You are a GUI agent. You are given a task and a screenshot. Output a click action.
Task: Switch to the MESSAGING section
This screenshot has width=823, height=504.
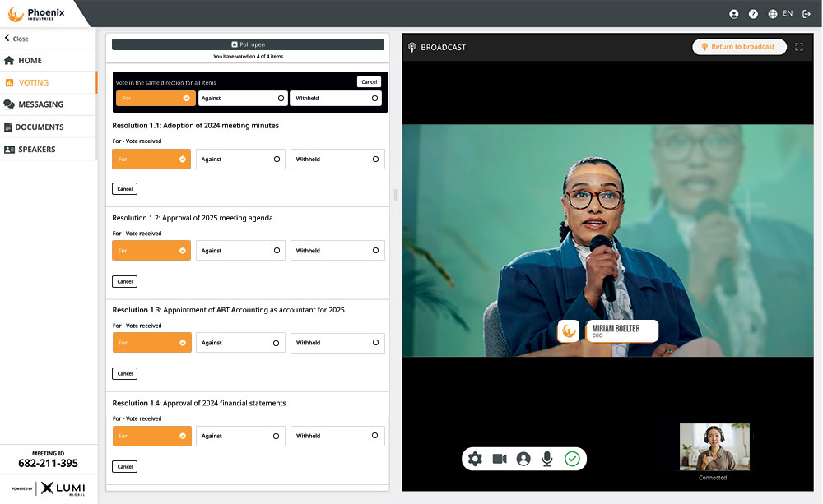click(40, 104)
